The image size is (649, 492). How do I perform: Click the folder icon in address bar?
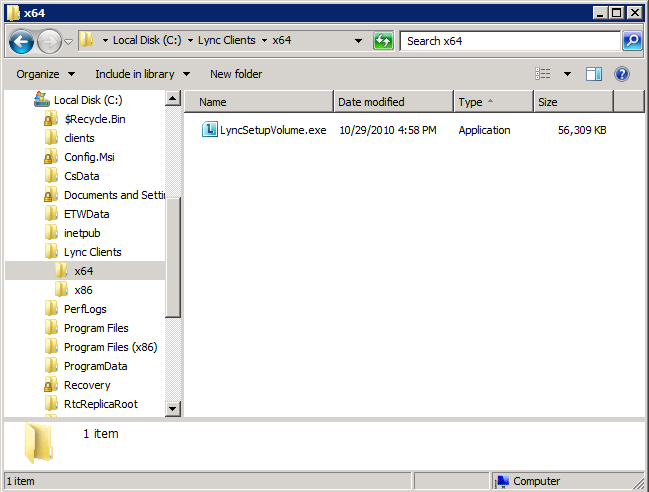tap(87, 40)
